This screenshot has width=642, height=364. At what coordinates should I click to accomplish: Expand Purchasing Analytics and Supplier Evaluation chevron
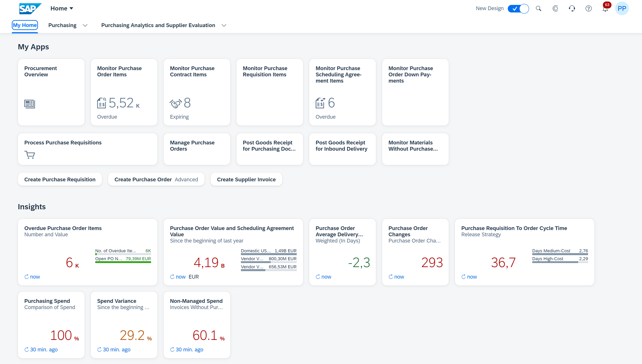(224, 25)
